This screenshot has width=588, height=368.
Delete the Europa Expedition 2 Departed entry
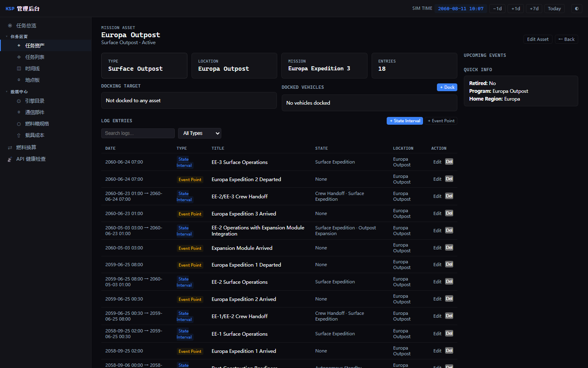449,179
